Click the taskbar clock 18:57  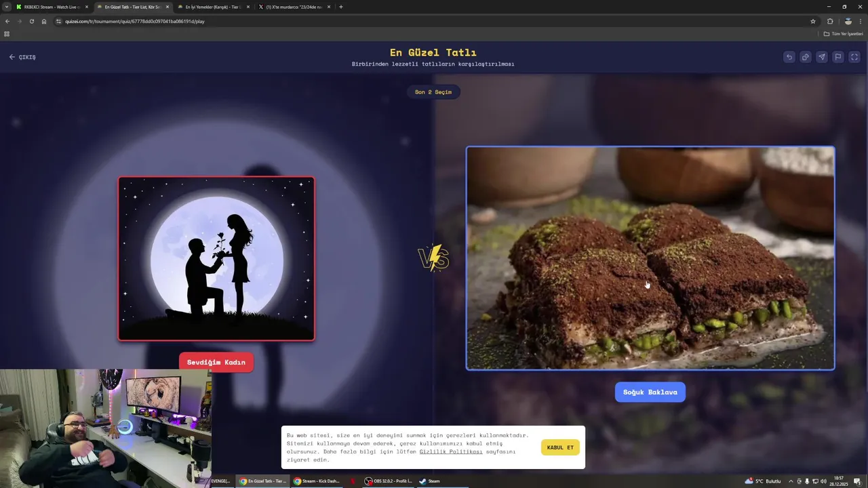click(839, 481)
